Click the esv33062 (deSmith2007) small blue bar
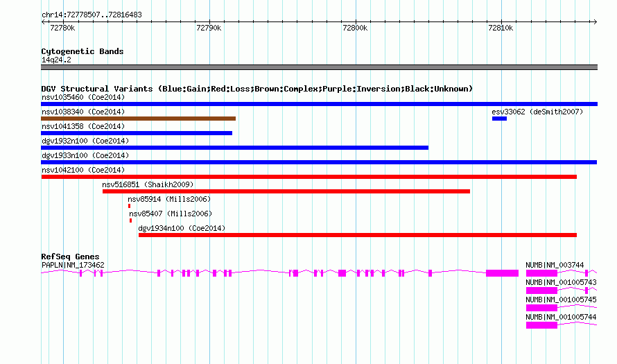The image size is (617, 364). [499, 119]
